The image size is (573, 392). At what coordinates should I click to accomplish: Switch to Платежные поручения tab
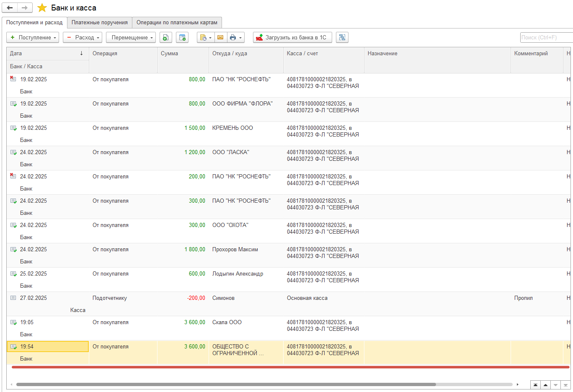[x=100, y=23]
